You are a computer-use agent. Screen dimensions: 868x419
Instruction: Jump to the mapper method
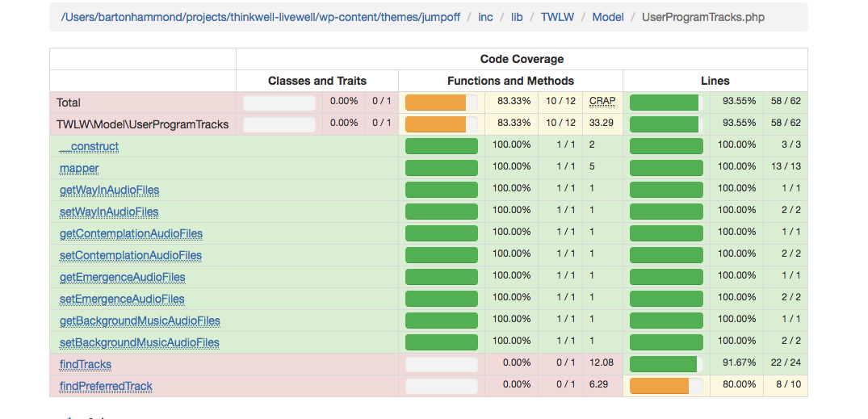pos(79,168)
